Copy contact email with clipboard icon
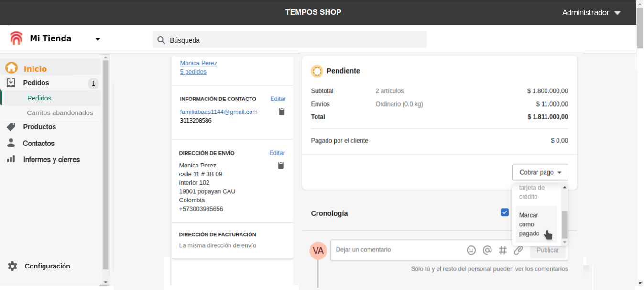The image size is (644, 290). [282, 112]
